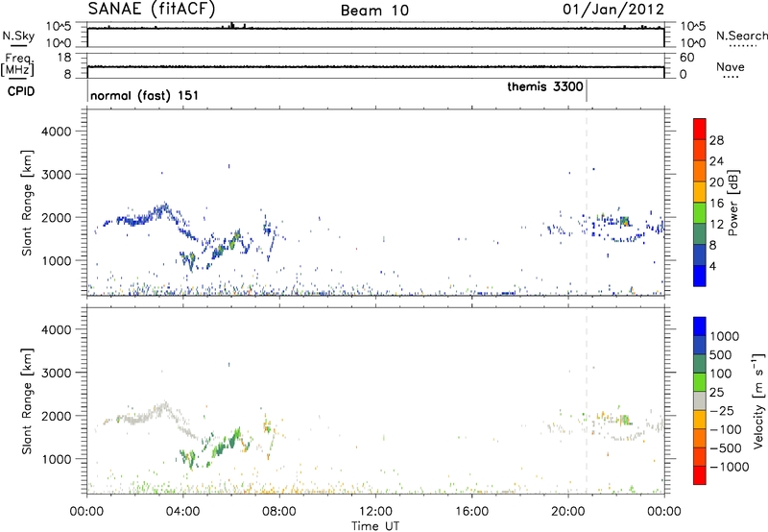
Task: Click the '4' Power colorbar tick value
Action: pos(712,266)
